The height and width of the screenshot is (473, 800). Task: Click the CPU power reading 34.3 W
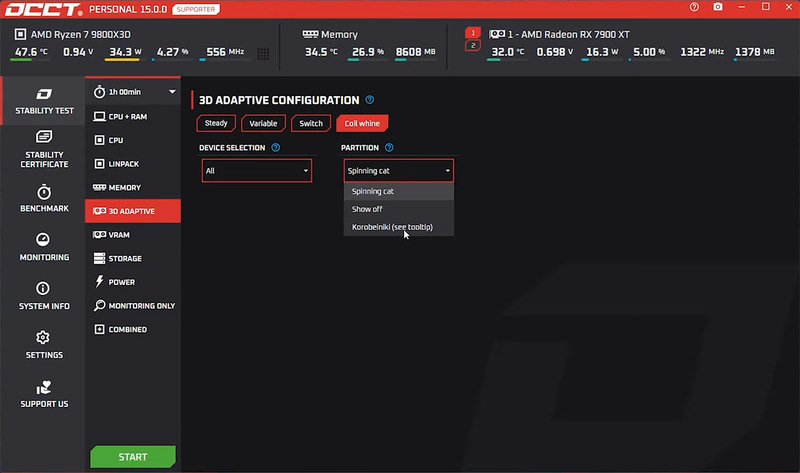click(x=125, y=52)
